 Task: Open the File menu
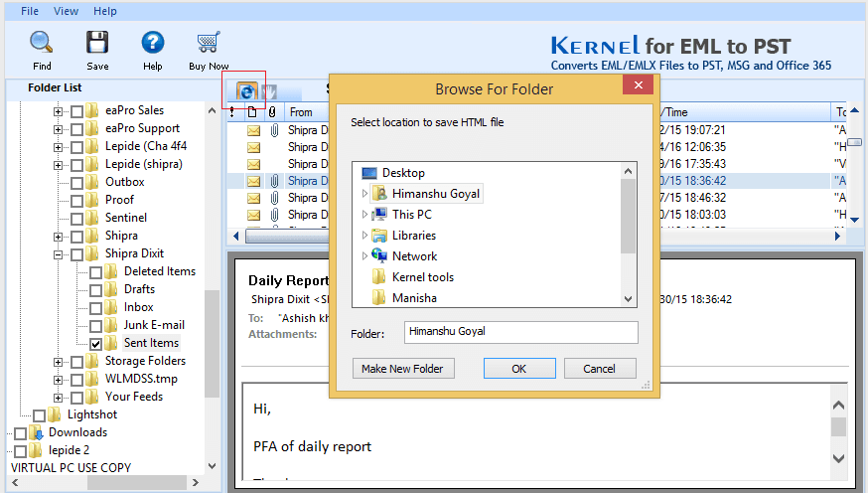[30, 11]
